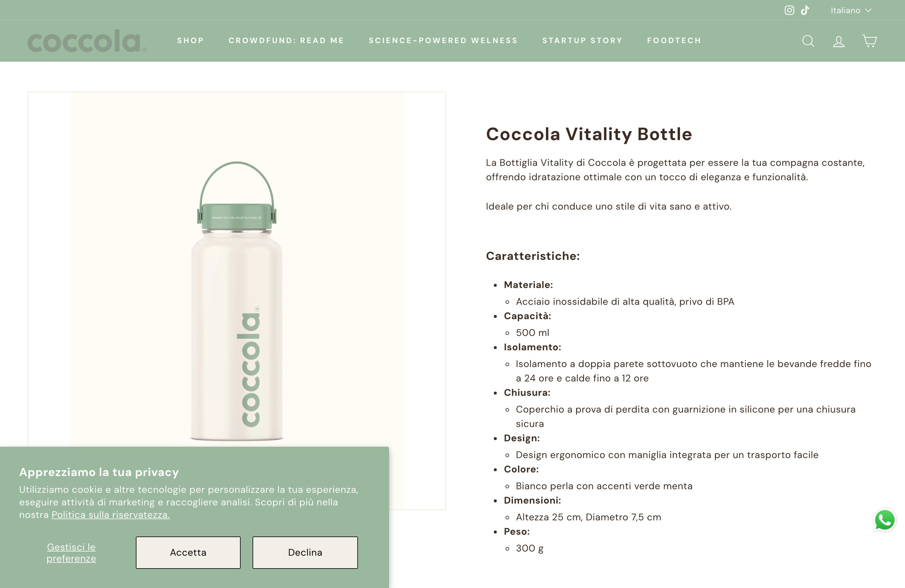
Task: Open the CROWDFUND: READ ME menu
Action: [286, 40]
